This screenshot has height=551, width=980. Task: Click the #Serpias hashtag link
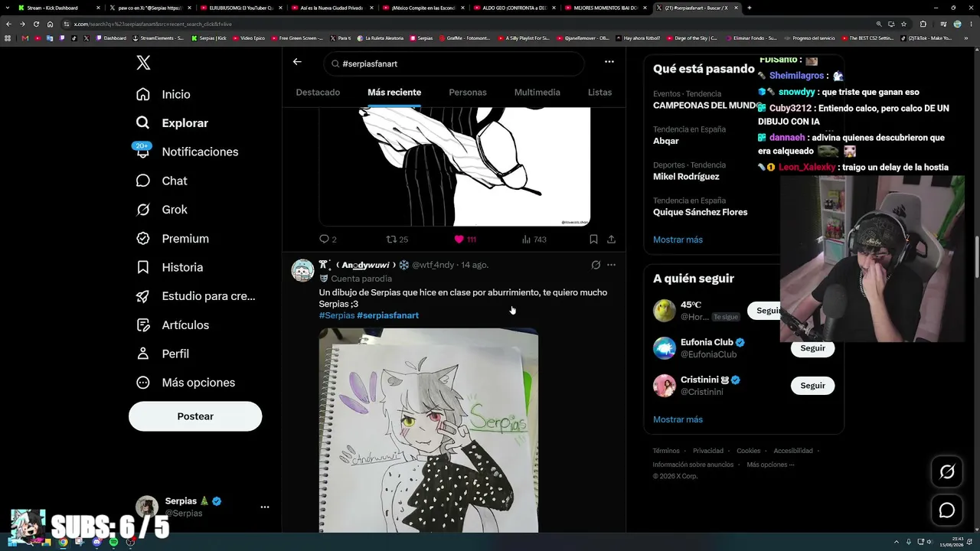click(337, 315)
